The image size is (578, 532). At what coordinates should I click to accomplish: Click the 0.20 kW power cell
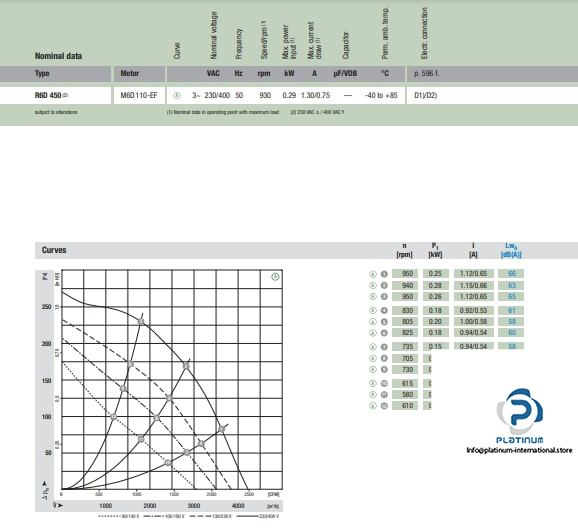(436, 321)
